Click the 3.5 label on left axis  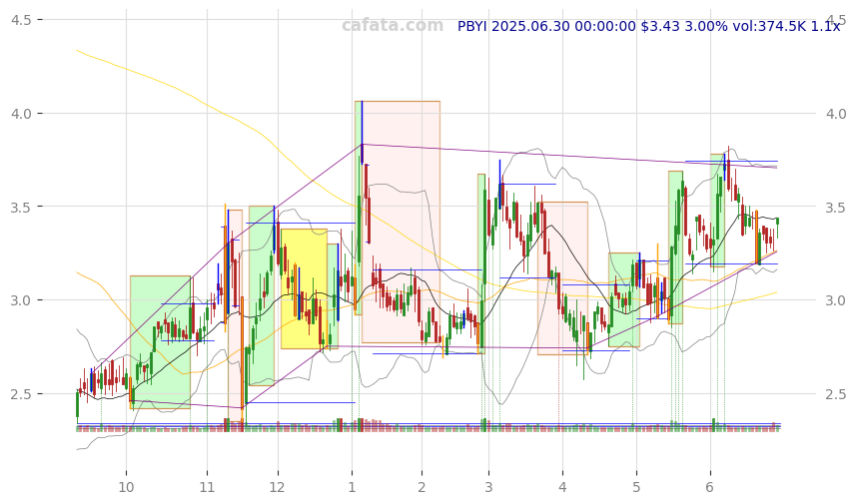coord(20,207)
